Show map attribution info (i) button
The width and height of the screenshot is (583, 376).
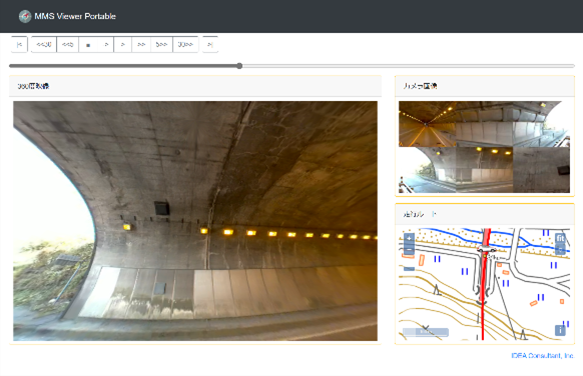pos(560,330)
